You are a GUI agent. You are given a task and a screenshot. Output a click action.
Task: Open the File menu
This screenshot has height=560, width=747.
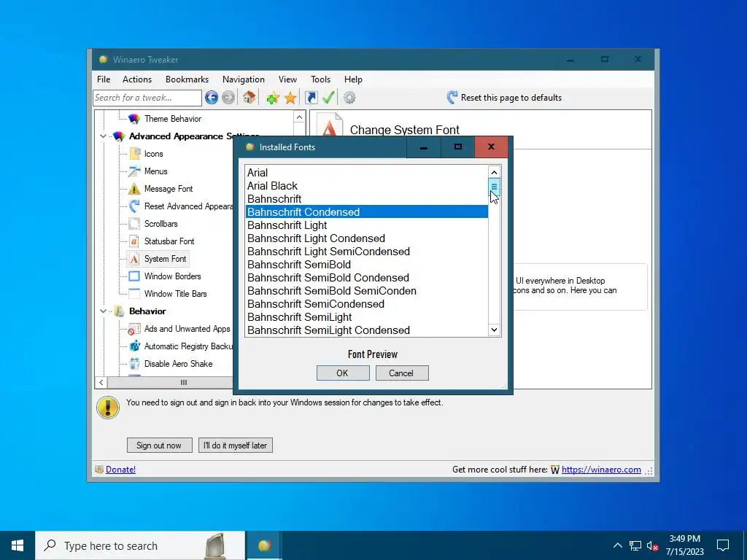tap(104, 79)
